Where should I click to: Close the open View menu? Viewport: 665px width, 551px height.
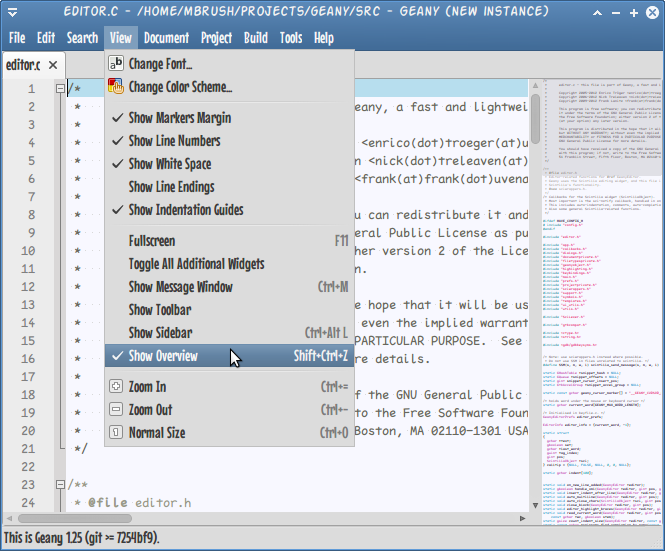coord(121,38)
